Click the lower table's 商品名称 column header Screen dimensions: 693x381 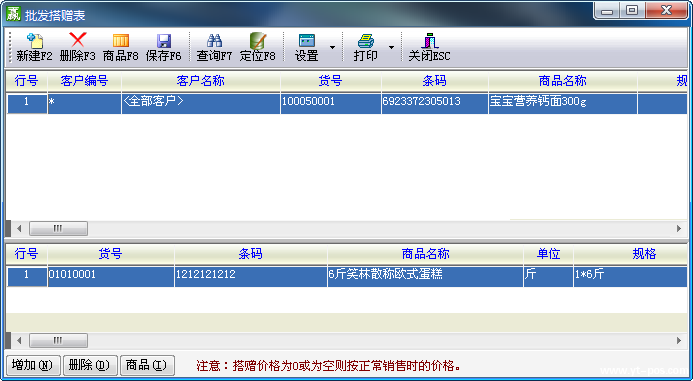pos(425,254)
